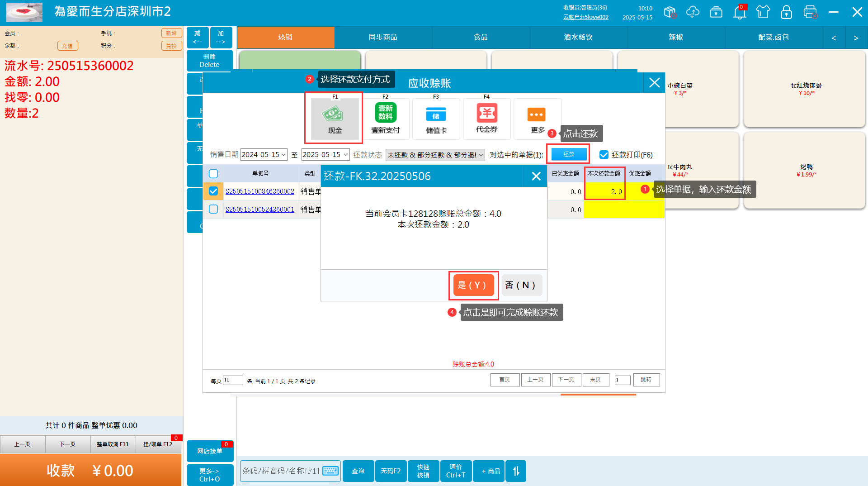Uncheck the first order row checkbox
Screen dimensions: 868x486
click(213, 191)
